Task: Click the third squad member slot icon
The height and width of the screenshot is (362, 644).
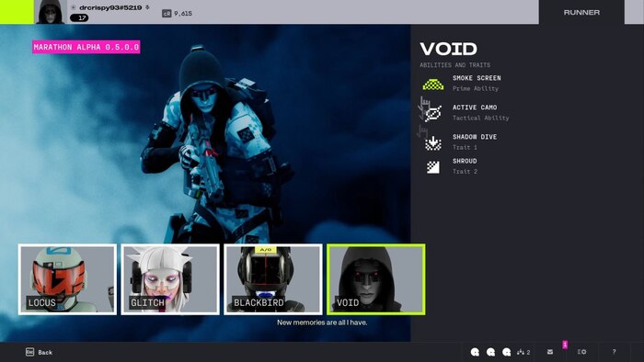Action: [507, 352]
